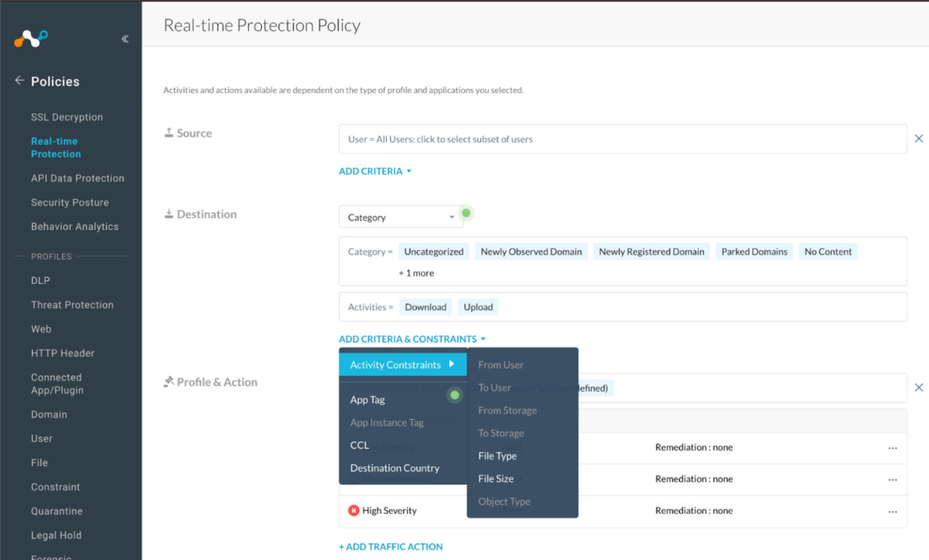The width and height of the screenshot is (929, 560).
Task: Open the Category dropdown under Destination
Action: (401, 217)
